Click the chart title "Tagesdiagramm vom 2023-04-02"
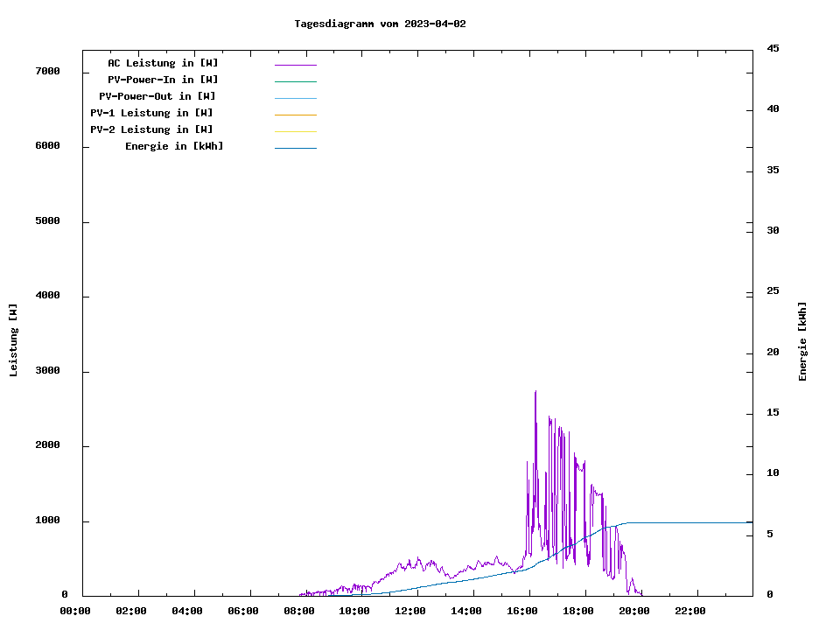 click(380, 24)
